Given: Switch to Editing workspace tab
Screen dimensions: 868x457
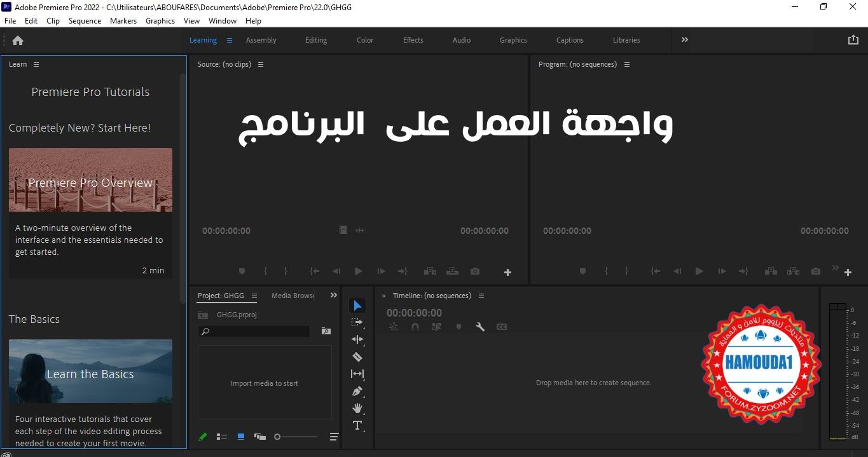Looking at the screenshot, I should pyautogui.click(x=316, y=40).
